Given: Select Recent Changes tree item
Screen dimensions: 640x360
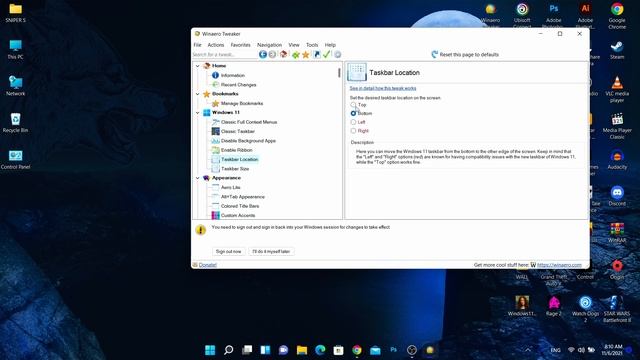Looking at the screenshot, I should (x=238, y=85).
